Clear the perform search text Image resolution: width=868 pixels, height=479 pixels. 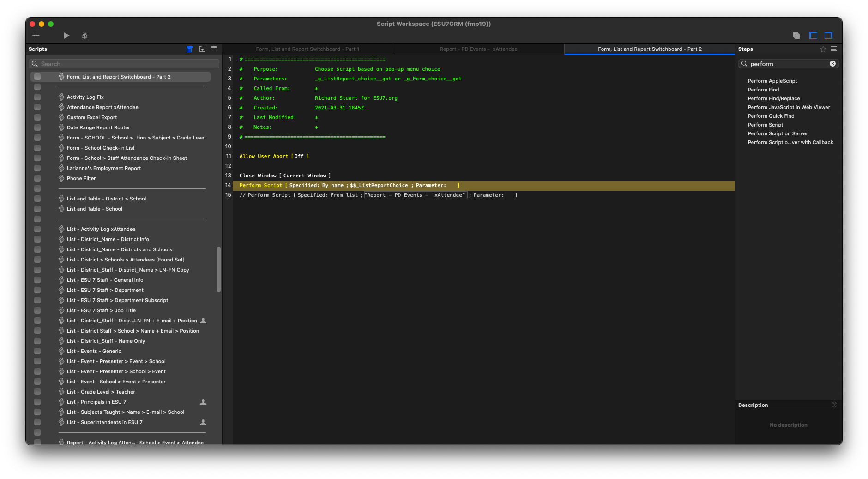pos(832,64)
